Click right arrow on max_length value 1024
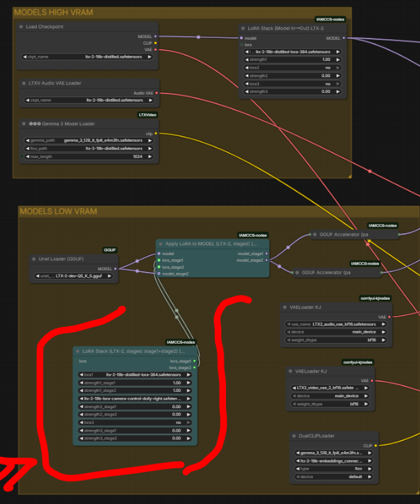 150,156
